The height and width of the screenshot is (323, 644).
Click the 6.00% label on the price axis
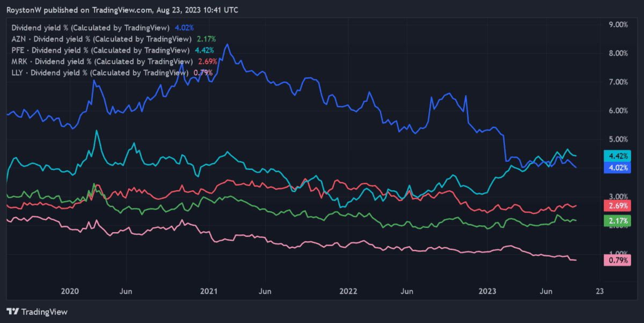tap(617, 111)
